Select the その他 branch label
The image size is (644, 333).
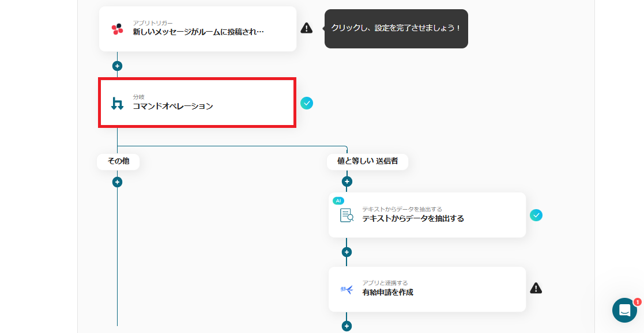[118, 161]
